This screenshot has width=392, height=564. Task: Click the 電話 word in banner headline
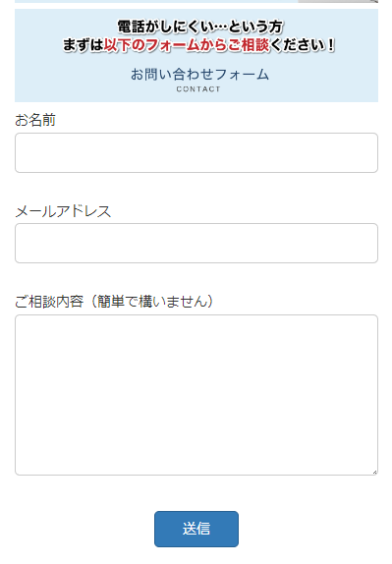point(131,27)
